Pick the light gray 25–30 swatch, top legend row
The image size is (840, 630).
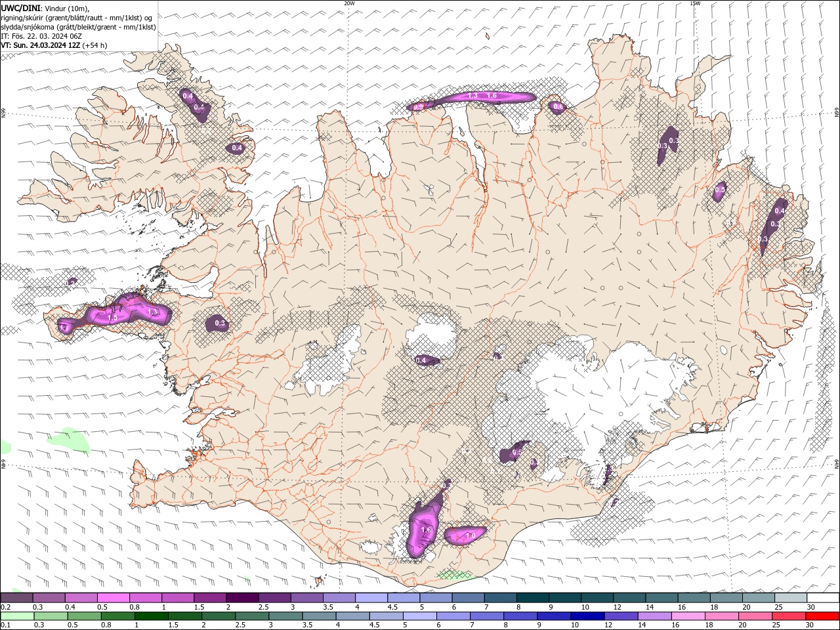click(790, 598)
